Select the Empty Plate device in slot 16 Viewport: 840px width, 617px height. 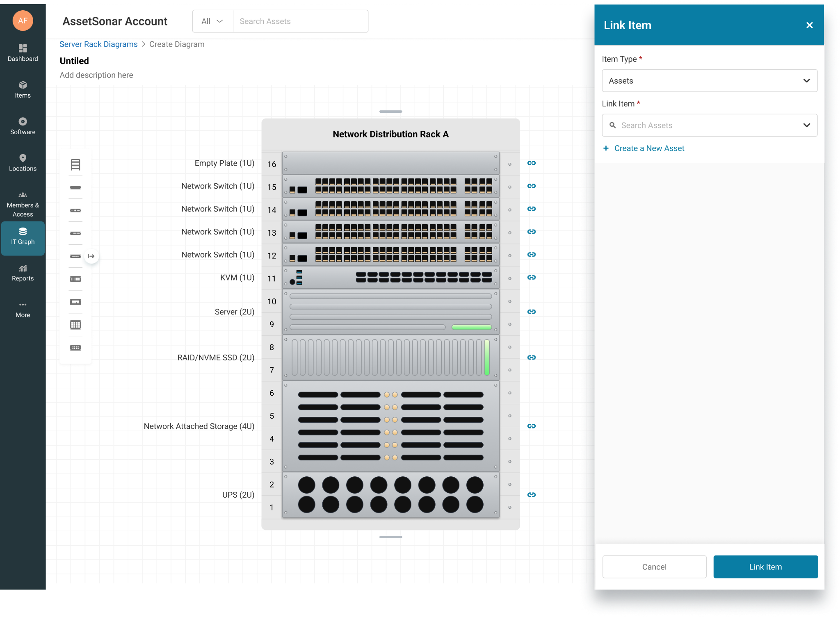point(390,163)
